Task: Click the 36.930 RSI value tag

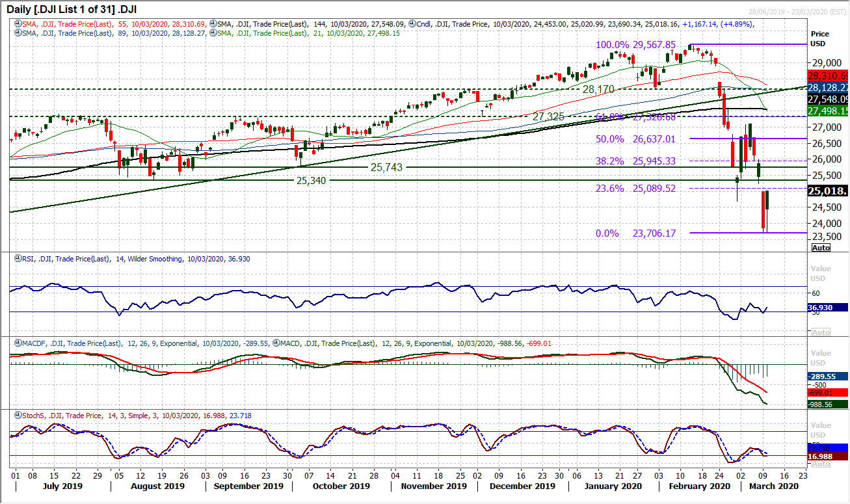Action: click(x=827, y=307)
